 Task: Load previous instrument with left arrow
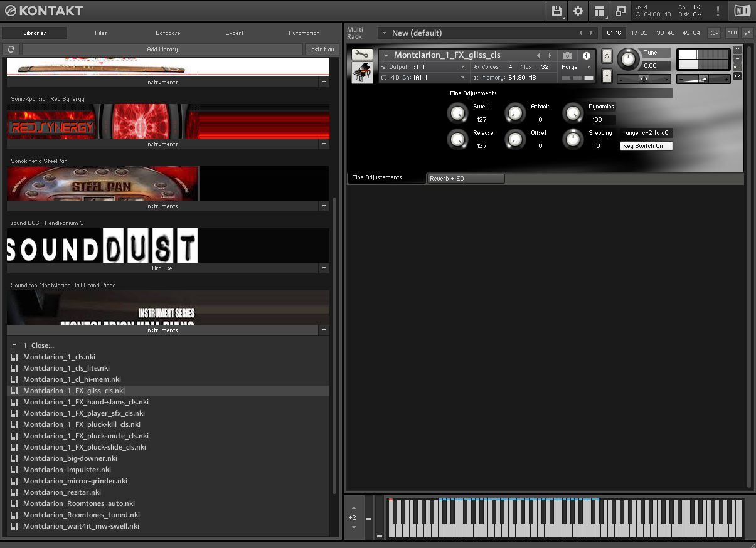538,55
